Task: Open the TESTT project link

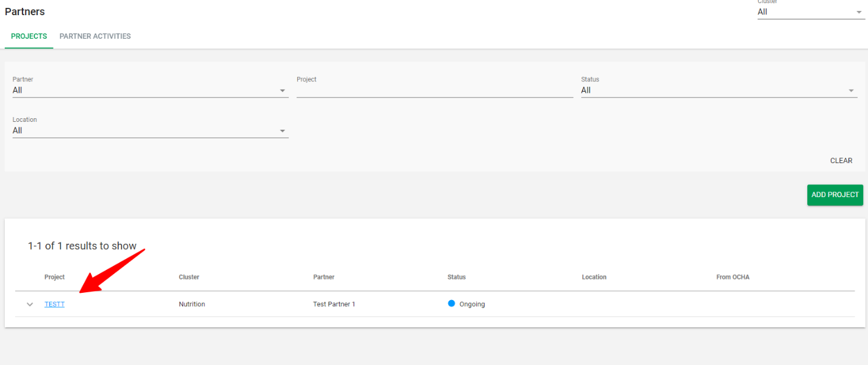Action: click(54, 304)
